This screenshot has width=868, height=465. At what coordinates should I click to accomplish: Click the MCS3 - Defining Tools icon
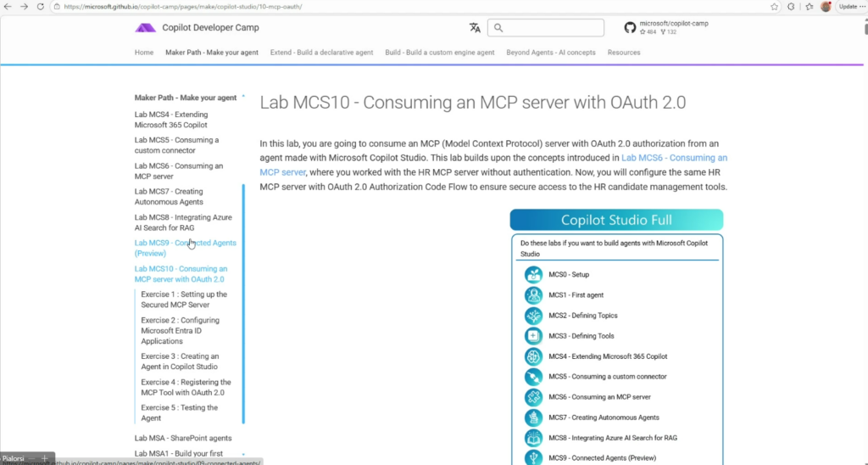(x=534, y=336)
